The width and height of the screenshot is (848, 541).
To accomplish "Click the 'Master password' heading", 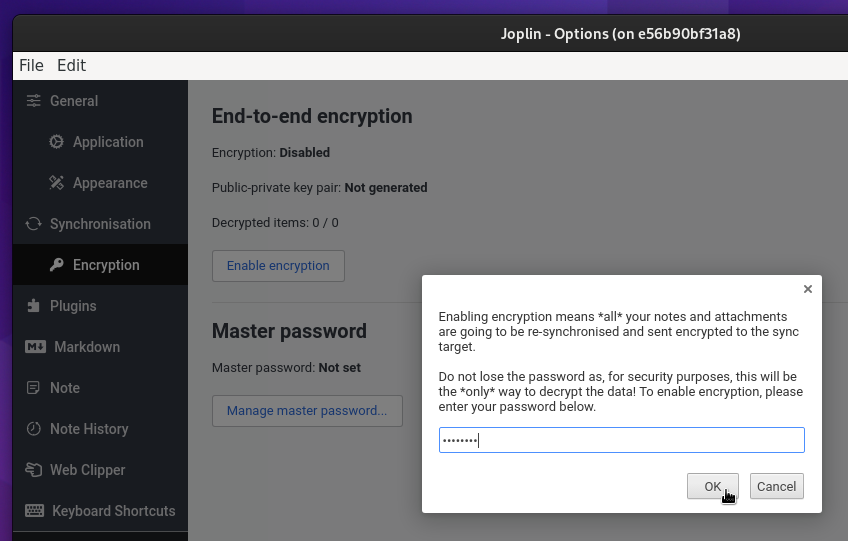I will coord(289,331).
